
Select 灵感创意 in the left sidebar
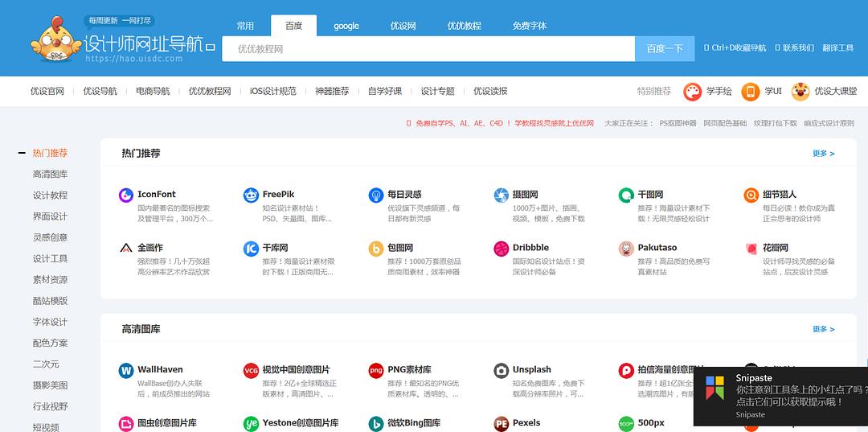tap(51, 237)
